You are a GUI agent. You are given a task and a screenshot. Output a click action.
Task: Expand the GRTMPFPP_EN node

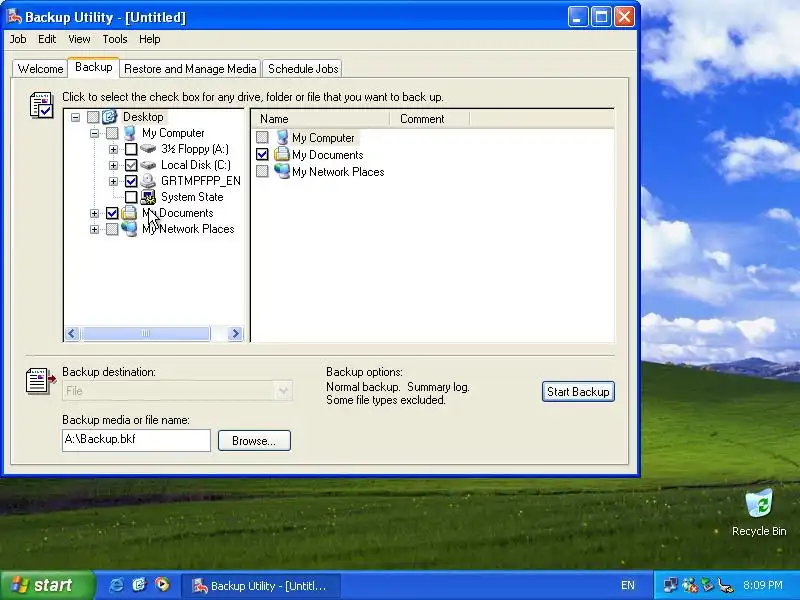click(113, 182)
